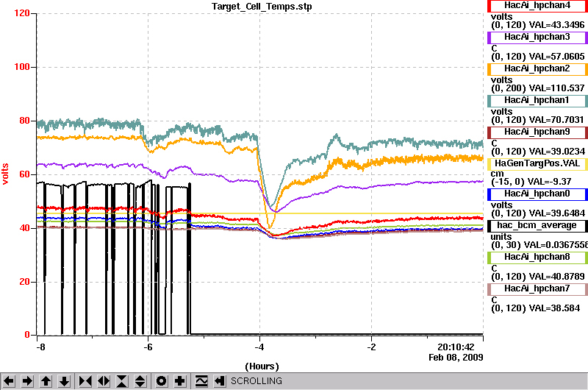Click the value text VAL=110.537
Screen dimensions: 588x390
pos(556,88)
